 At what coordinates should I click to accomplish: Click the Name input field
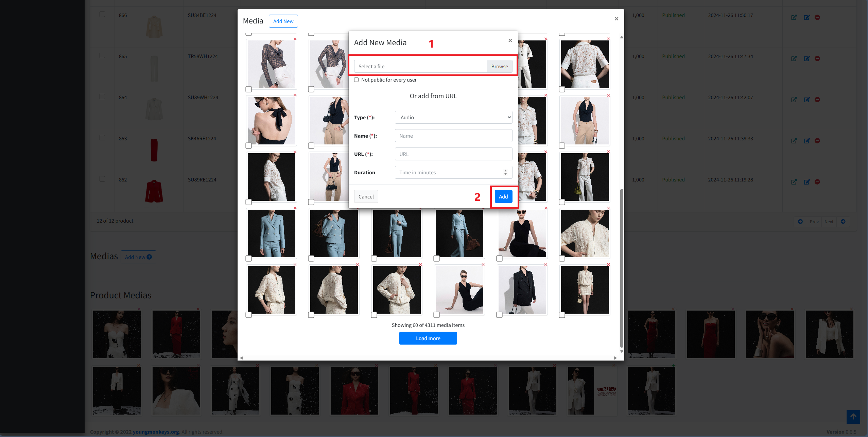tap(453, 136)
